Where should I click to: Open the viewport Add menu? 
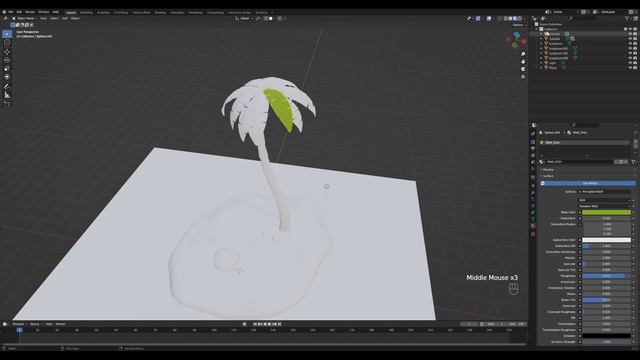point(64,18)
